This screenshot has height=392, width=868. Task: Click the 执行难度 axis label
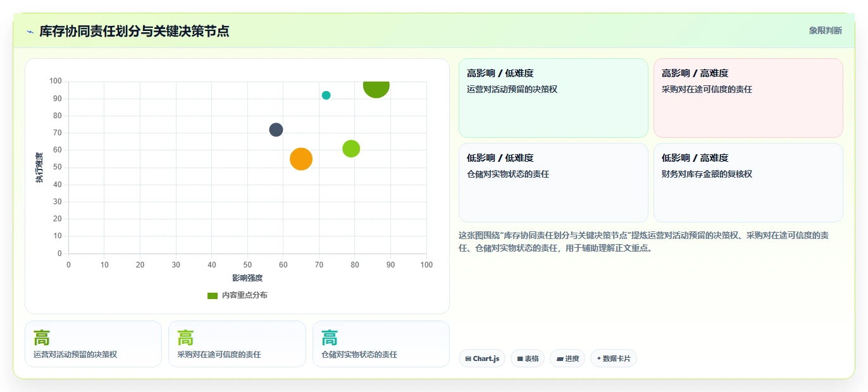39,168
